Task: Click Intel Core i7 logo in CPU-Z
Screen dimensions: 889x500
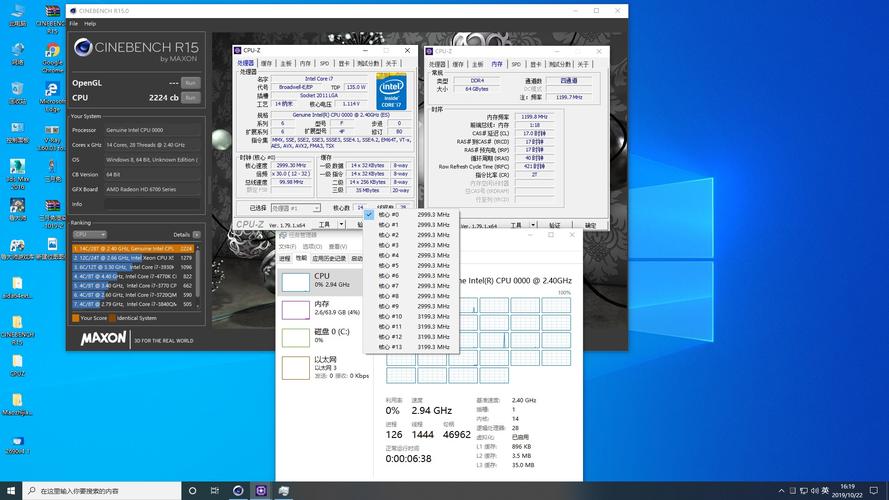Action: pyautogui.click(x=391, y=91)
